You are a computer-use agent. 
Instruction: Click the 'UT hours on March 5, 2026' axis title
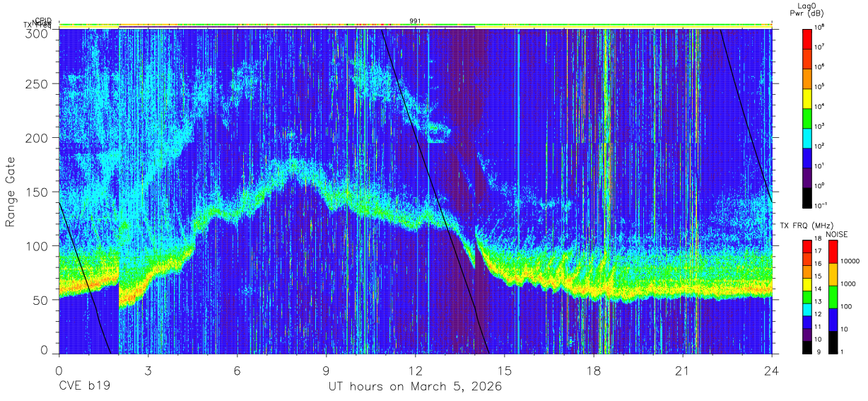(x=415, y=388)
